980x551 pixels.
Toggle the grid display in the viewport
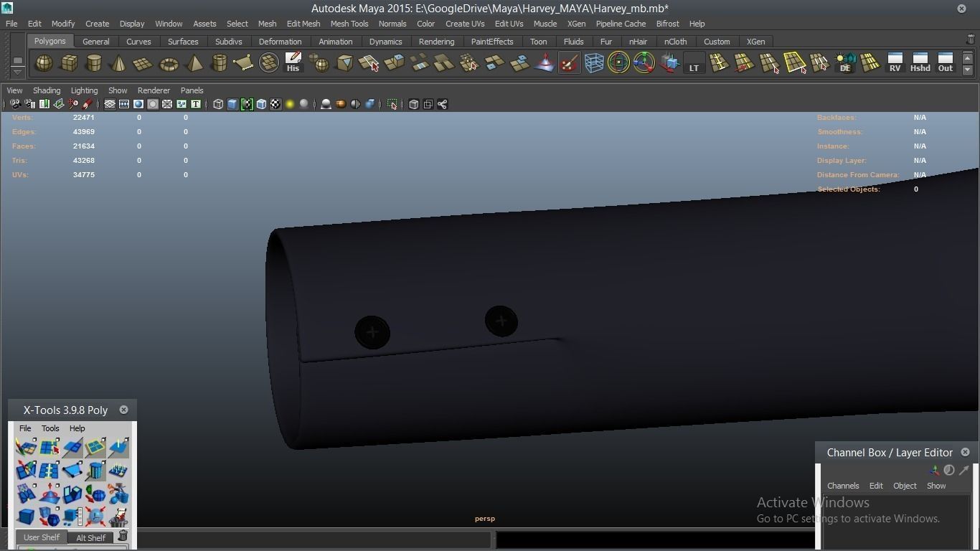coord(110,104)
